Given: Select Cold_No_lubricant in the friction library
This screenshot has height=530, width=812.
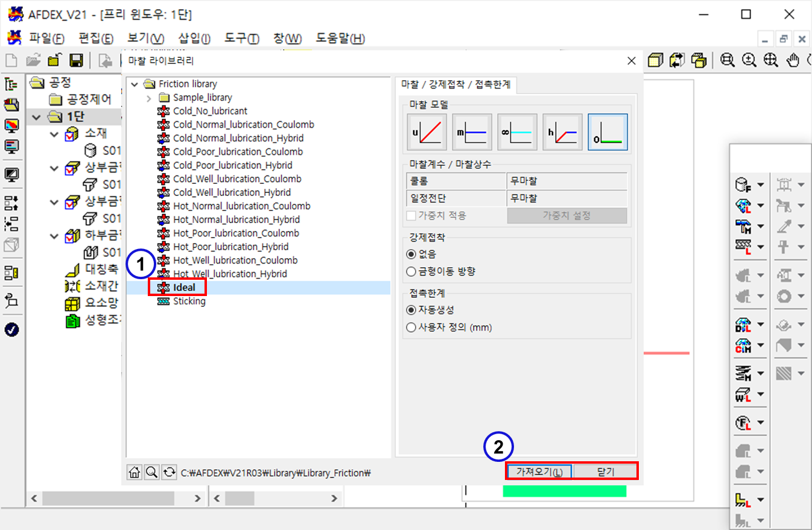Looking at the screenshot, I should click(x=209, y=111).
